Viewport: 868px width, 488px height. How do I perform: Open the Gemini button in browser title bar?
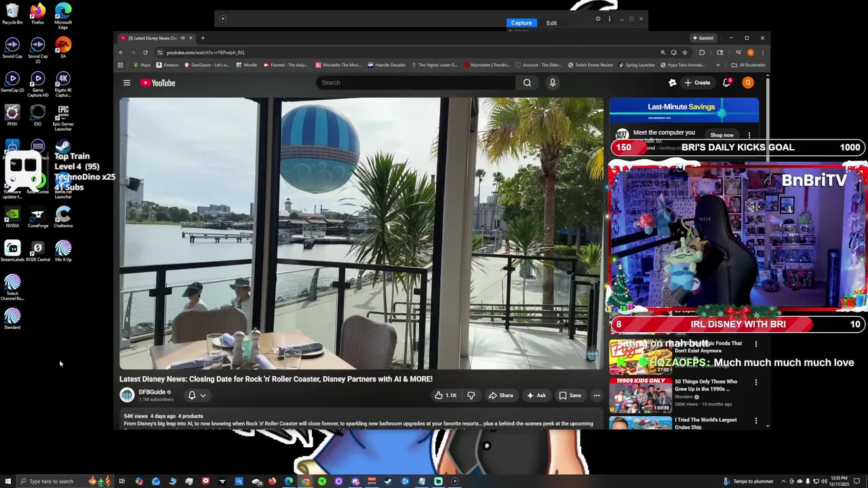(x=703, y=38)
